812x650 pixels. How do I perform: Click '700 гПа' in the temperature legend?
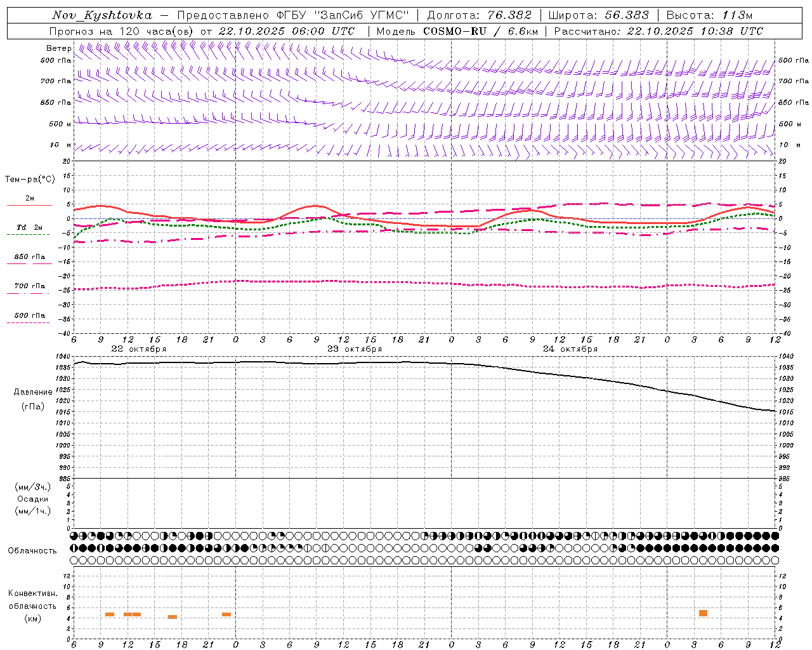coord(29,286)
